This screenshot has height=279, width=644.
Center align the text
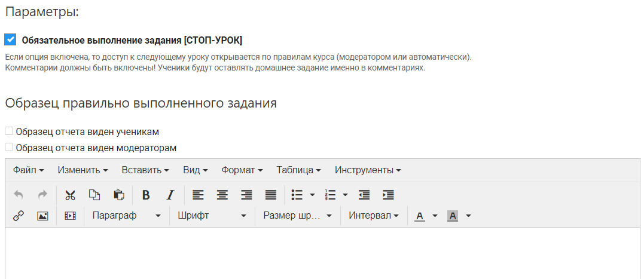click(x=222, y=195)
